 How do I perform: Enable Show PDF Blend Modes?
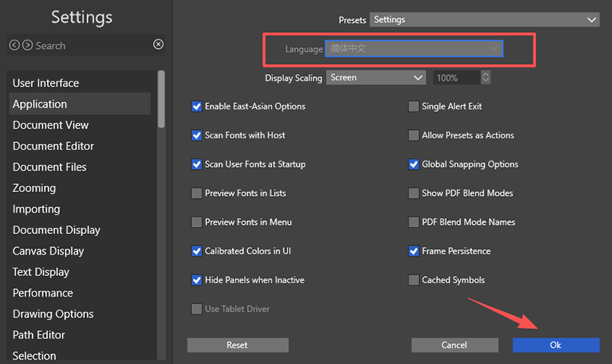413,193
